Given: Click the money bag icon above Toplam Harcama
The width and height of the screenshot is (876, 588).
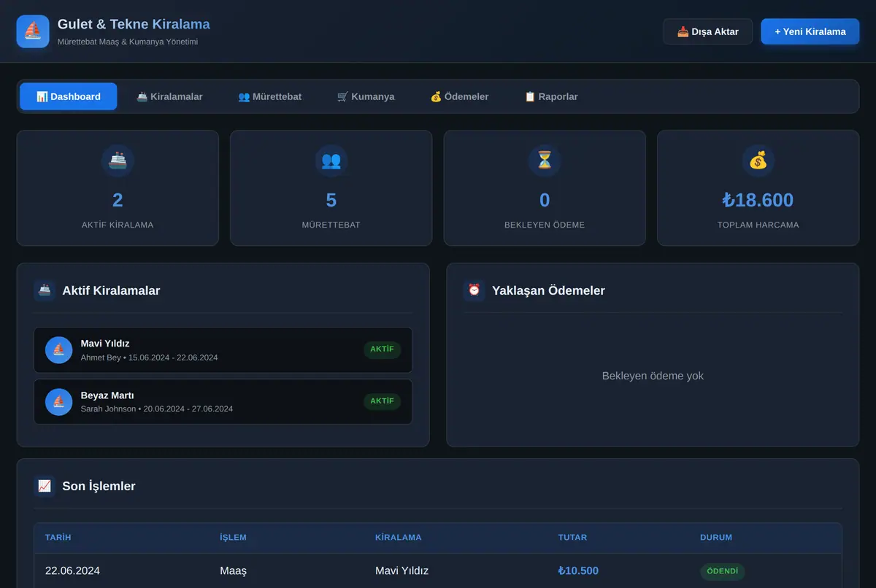Looking at the screenshot, I should point(758,160).
